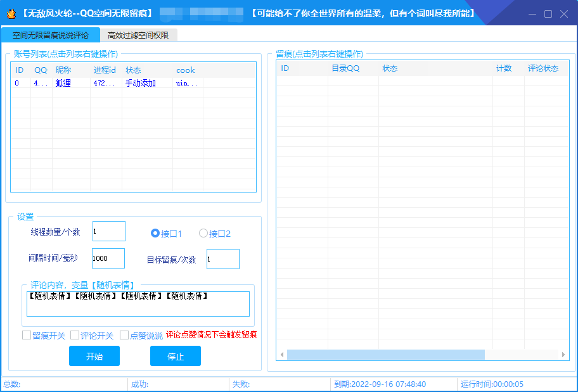Image resolution: width=578 pixels, height=392 pixels.
Task: Click the left scroll arrow of 留痕 list
Action: coord(282,355)
